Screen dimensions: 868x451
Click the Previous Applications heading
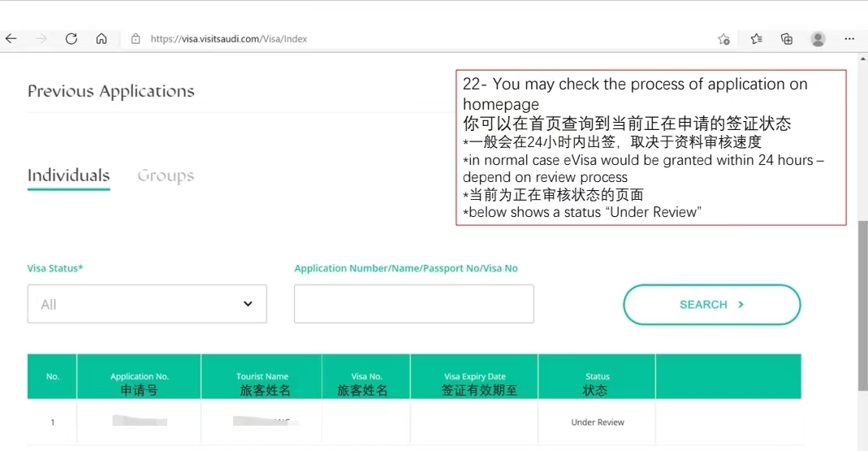[x=111, y=91]
